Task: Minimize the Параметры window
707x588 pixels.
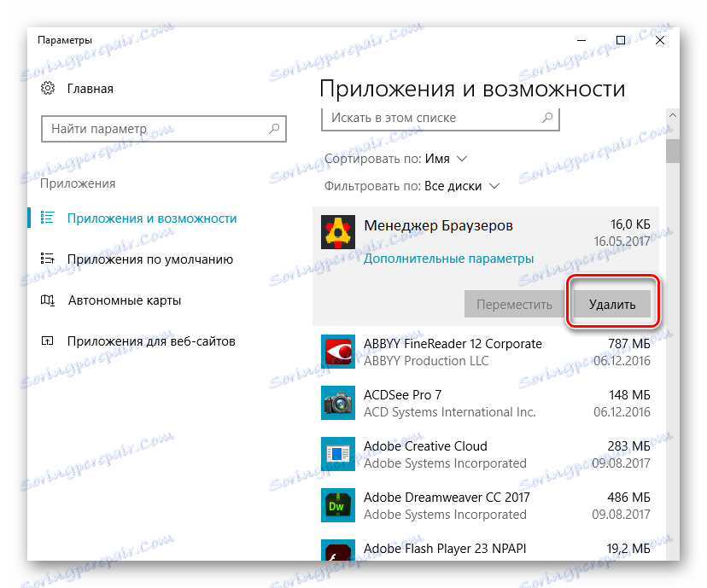Action: (581, 41)
